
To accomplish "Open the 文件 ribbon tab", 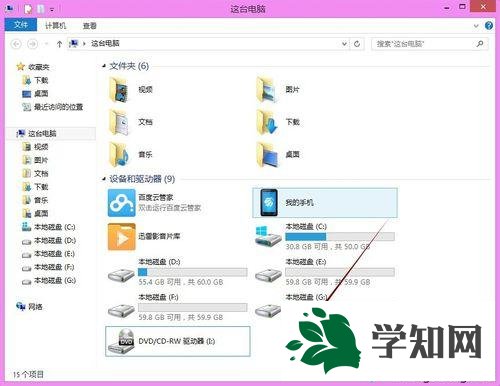I will click(x=21, y=25).
